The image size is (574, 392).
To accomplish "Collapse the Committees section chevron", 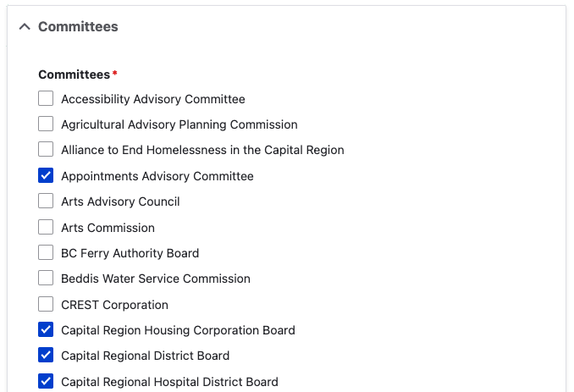I will tap(24, 27).
